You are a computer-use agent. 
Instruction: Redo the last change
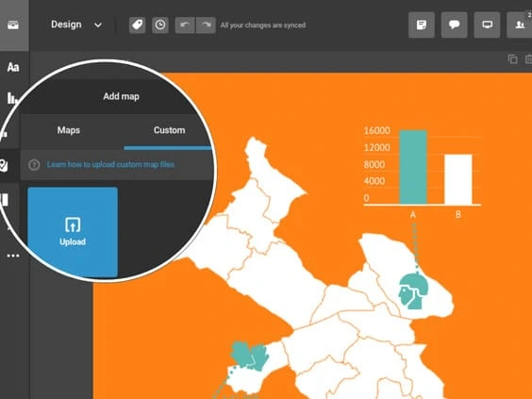point(206,25)
